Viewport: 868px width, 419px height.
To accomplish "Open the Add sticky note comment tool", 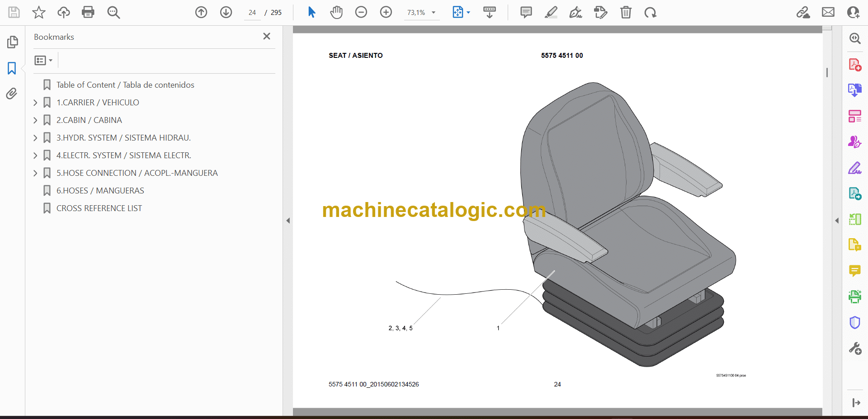I will pyautogui.click(x=526, y=12).
